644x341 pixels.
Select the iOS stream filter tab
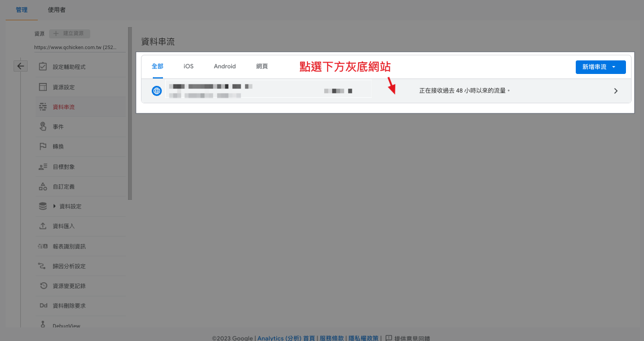tap(188, 66)
